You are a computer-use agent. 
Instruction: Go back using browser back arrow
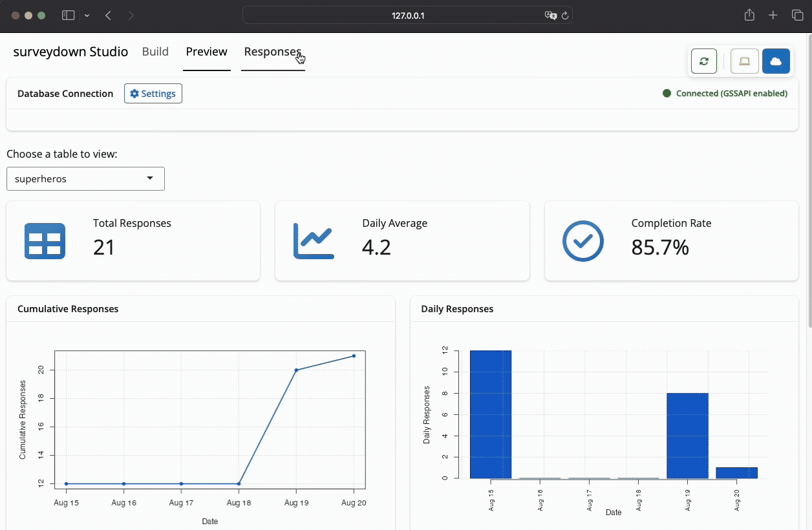(x=108, y=16)
